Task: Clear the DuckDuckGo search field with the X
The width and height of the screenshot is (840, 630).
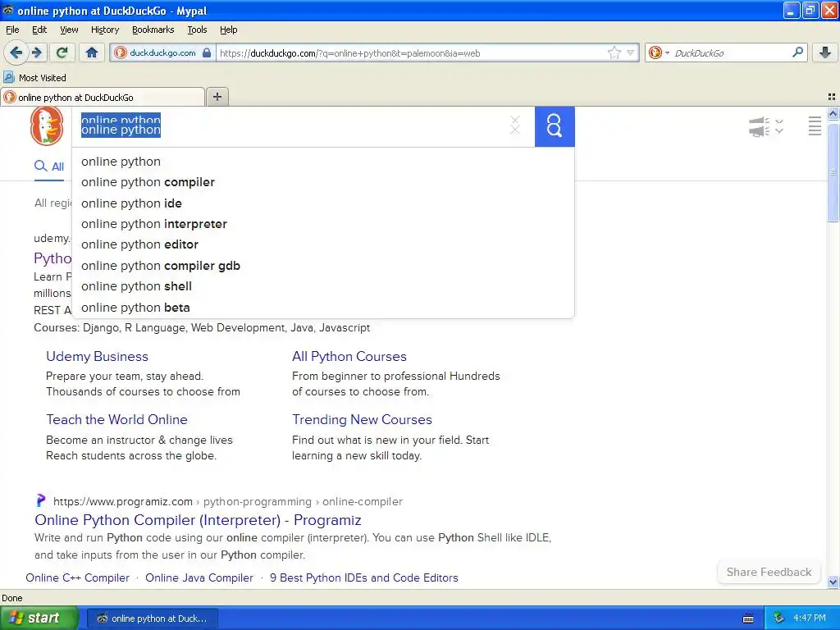Action: point(515,126)
